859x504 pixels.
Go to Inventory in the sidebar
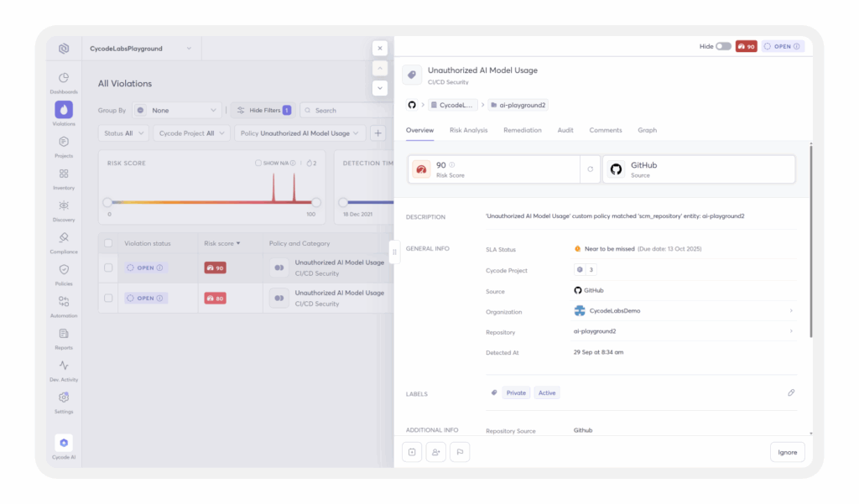tap(64, 174)
